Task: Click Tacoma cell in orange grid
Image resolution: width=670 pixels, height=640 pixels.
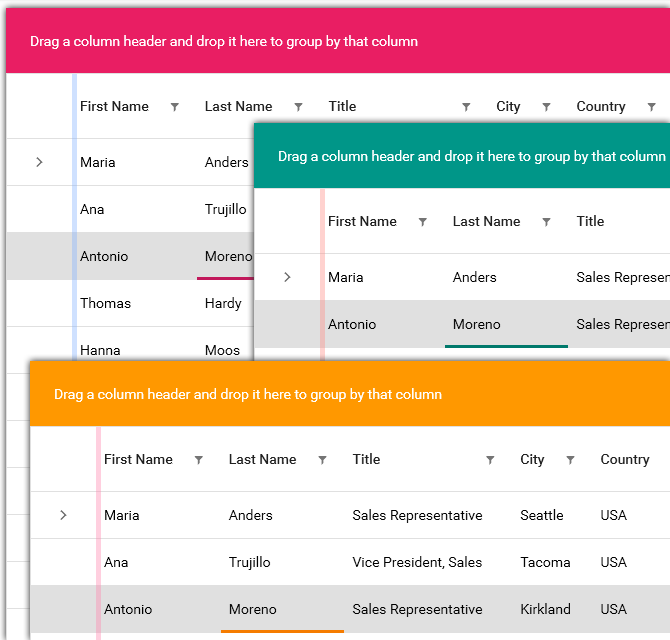Action: pyautogui.click(x=545, y=562)
